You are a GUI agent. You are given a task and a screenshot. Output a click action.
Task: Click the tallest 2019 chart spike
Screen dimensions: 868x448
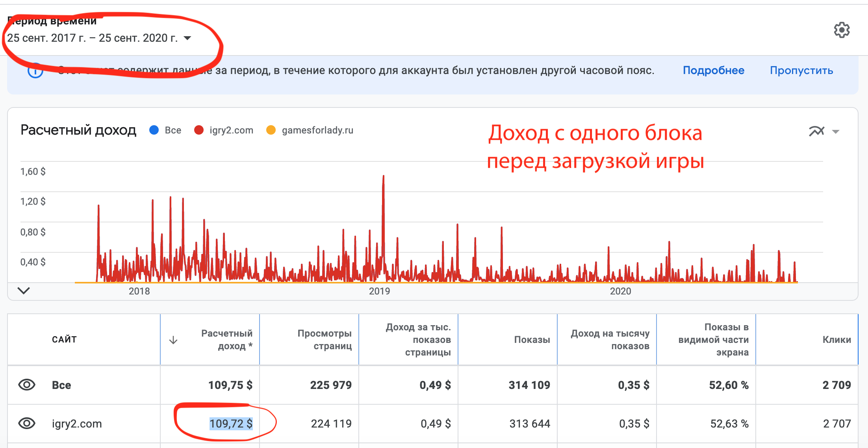point(383,181)
